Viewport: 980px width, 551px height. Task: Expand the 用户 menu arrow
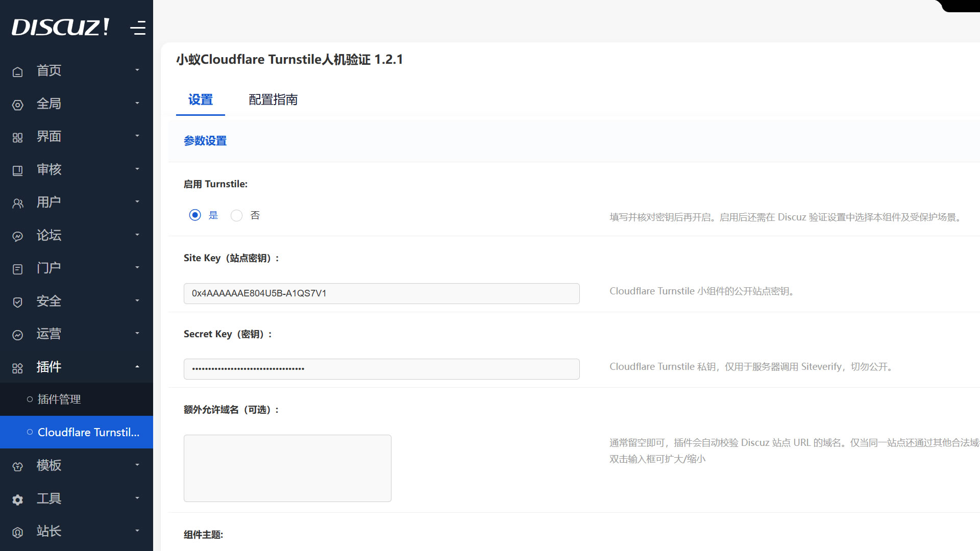point(137,202)
